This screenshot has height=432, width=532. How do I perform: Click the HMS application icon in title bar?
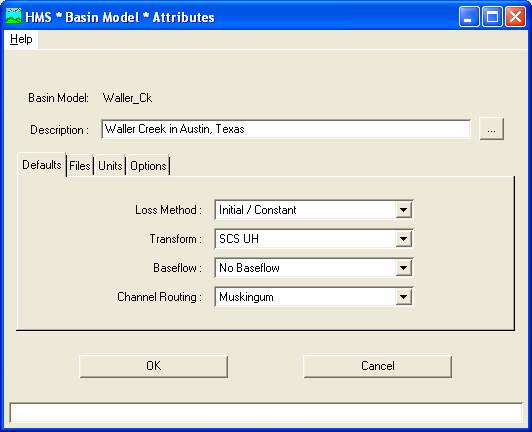(x=14, y=16)
